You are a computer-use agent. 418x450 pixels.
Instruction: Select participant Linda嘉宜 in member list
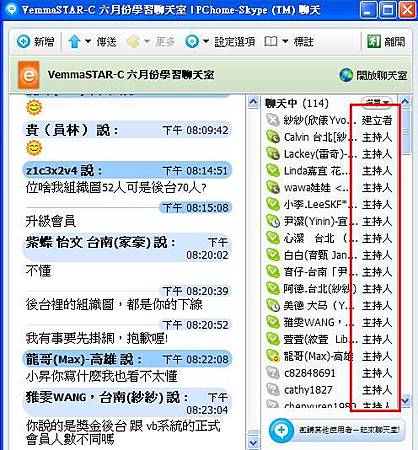point(329,171)
